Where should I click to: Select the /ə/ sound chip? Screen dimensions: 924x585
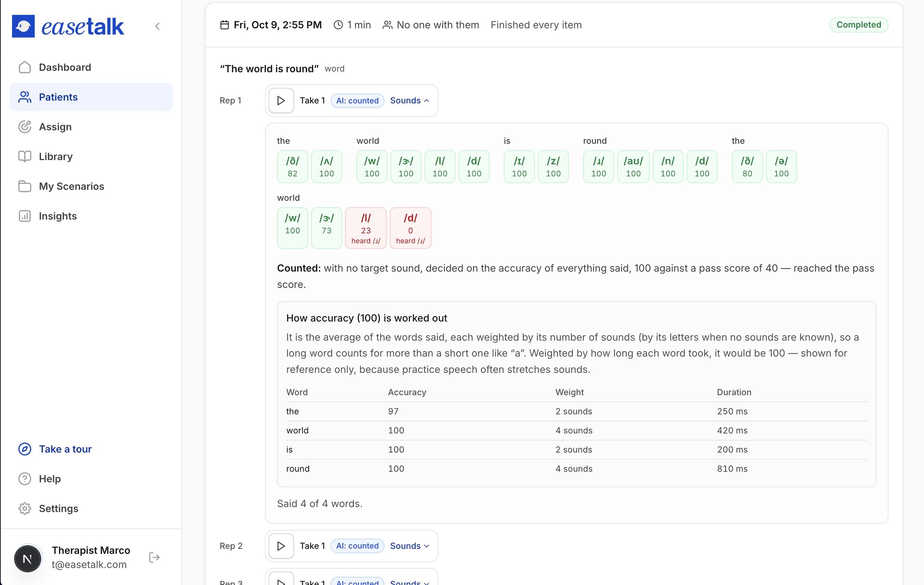coord(781,166)
